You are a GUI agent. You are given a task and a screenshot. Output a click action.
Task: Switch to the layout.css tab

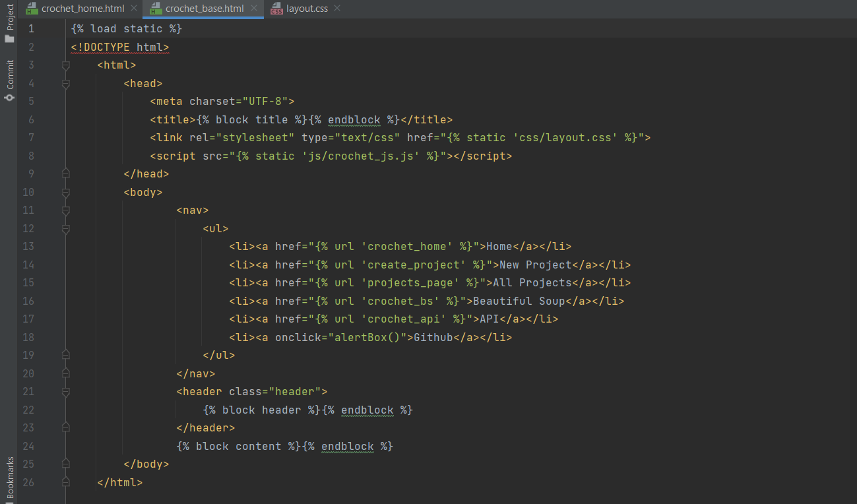click(x=307, y=9)
